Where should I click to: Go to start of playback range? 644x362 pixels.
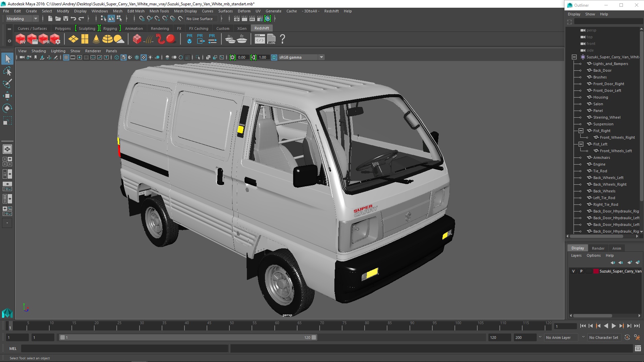(x=583, y=326)
